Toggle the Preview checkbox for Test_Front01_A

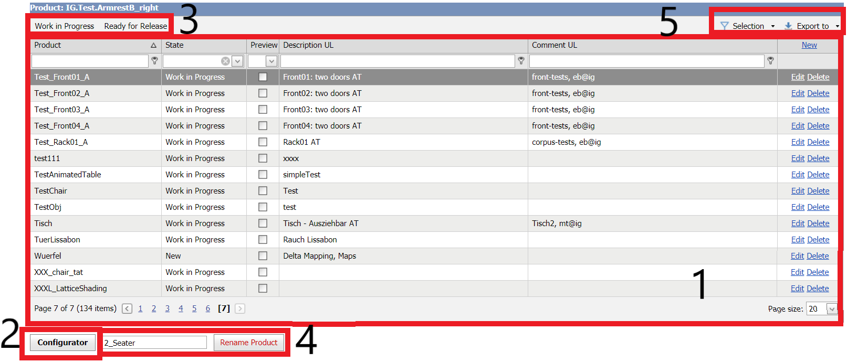point(263,77)
